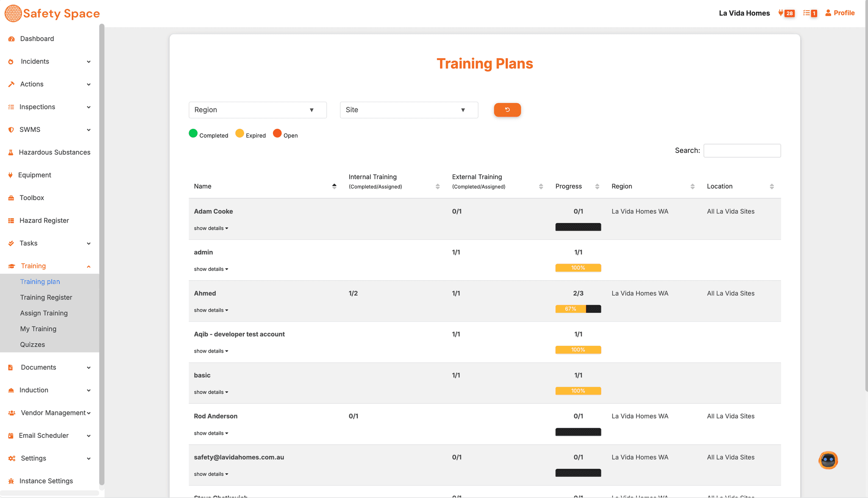This screenshot has width=868, height=498.
Task: Click the Toolbox icon in sidebar
Action: [x=11, y=198]
